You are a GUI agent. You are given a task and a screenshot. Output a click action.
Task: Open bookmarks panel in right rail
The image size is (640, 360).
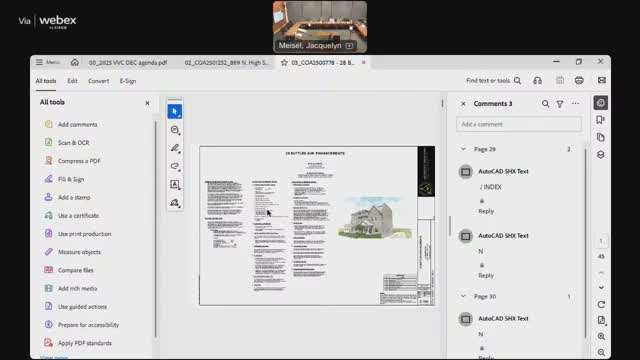[600, 120]
